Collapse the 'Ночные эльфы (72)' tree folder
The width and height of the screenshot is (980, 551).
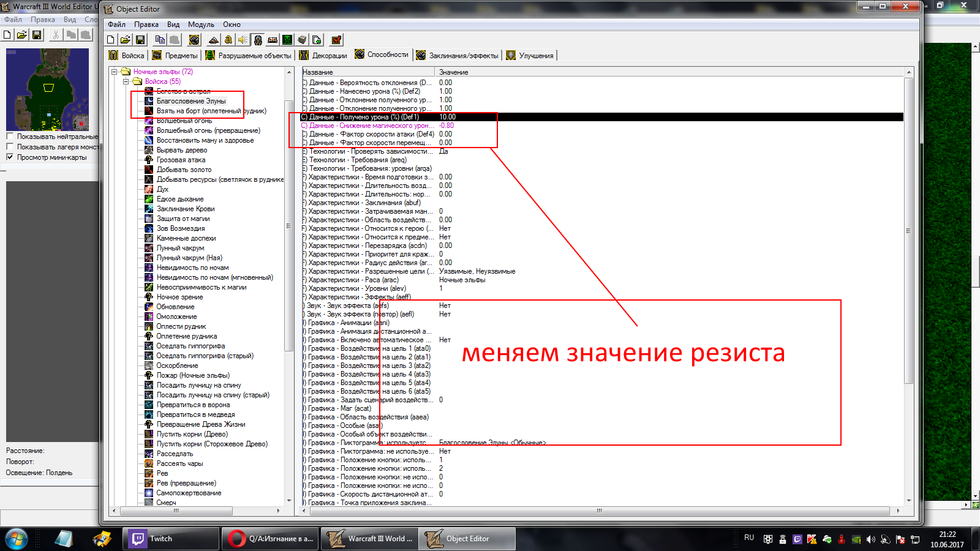pyautogui.click(x=115, y=72)
